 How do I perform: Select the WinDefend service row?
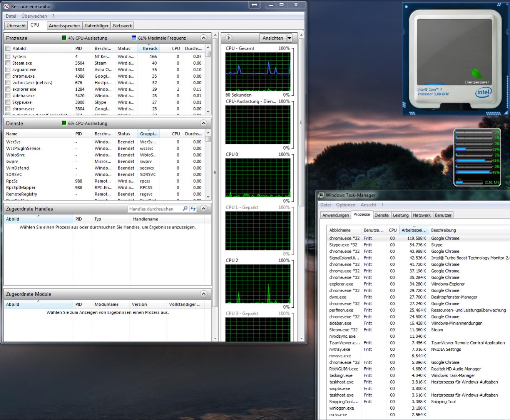coord(104,168)
